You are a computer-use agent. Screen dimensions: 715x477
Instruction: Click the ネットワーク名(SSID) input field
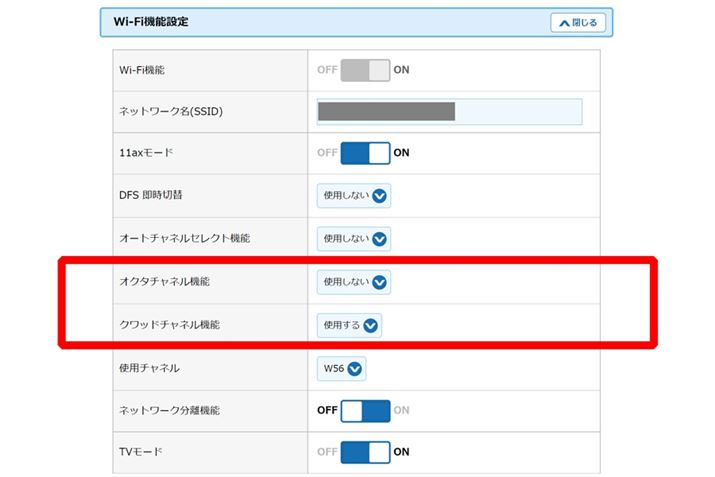[449, 112]
